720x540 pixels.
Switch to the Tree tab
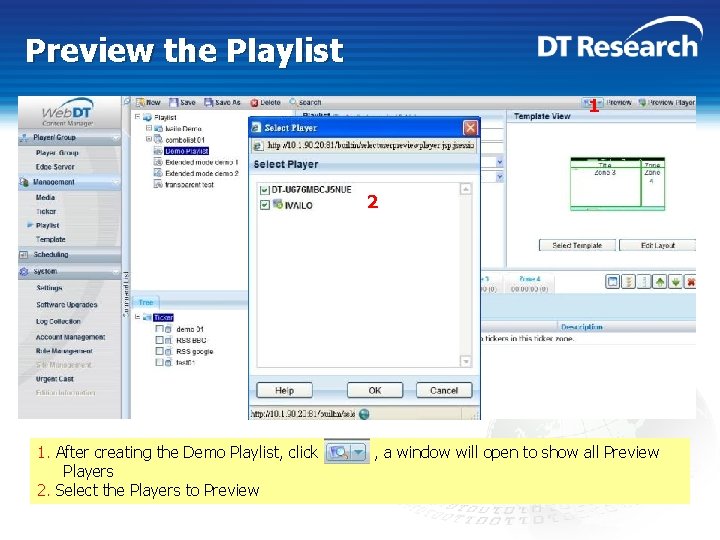pyautogui.click(x=146, y=302)
